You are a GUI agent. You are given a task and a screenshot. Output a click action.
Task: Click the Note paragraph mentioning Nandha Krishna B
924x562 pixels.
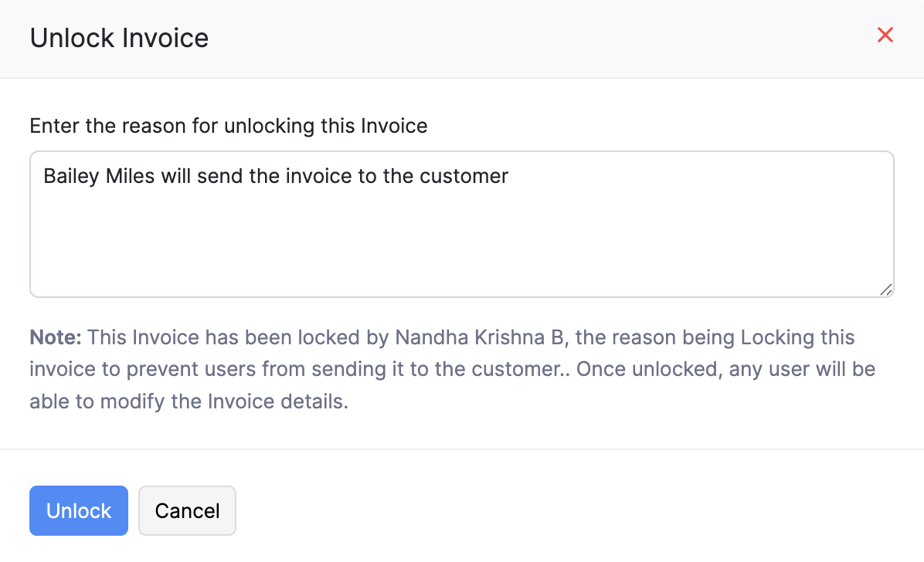click(x=452, y=369)
